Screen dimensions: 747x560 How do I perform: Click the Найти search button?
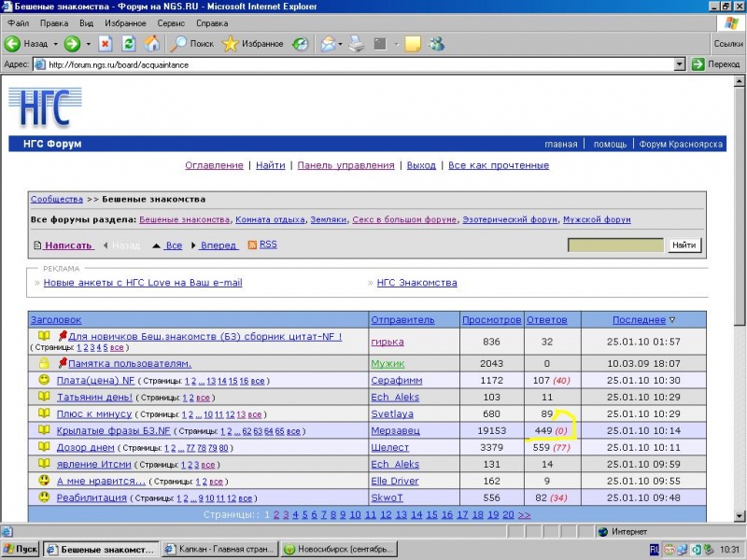pos(684,245)
